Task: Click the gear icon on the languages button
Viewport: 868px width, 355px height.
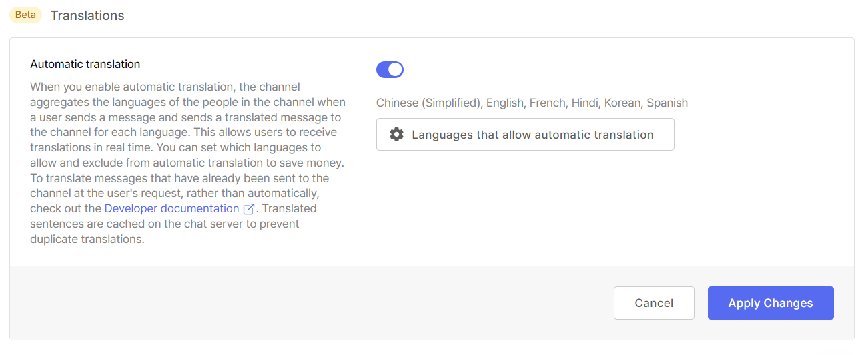Action: point(396,135)
